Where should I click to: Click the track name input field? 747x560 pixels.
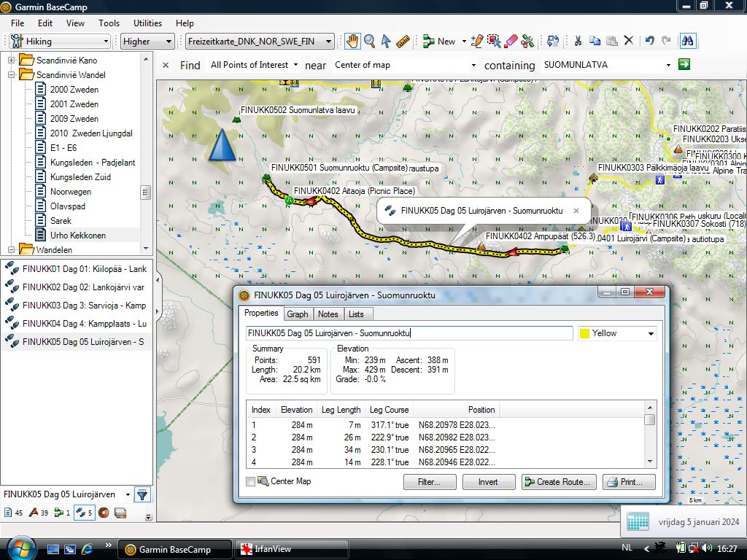(409, 333)
